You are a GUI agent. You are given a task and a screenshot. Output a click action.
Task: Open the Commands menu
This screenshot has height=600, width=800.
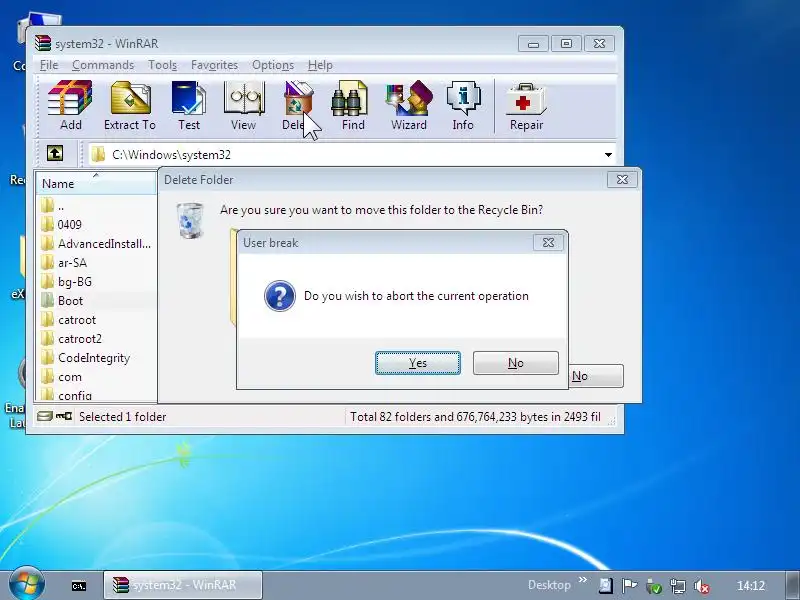[103, 65]
